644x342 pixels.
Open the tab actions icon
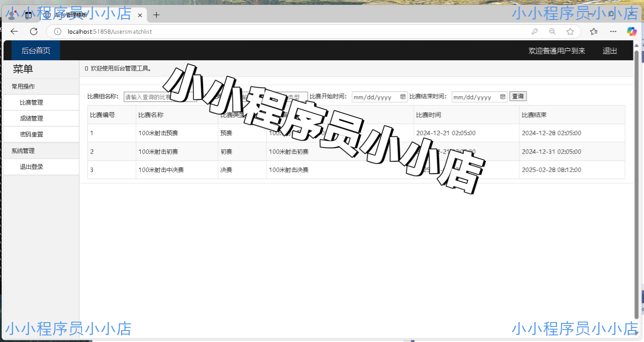coord(28,15)
